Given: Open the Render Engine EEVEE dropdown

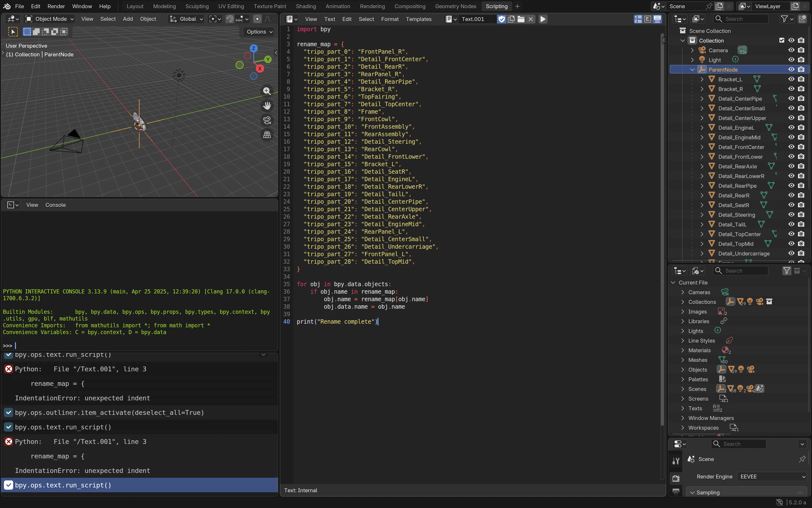Looking at the screenshot, I should pyautogui.click(x=772, y=476).
